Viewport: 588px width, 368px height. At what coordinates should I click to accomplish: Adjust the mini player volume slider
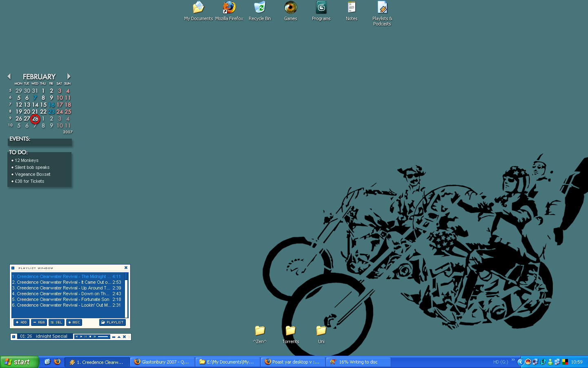103,337
